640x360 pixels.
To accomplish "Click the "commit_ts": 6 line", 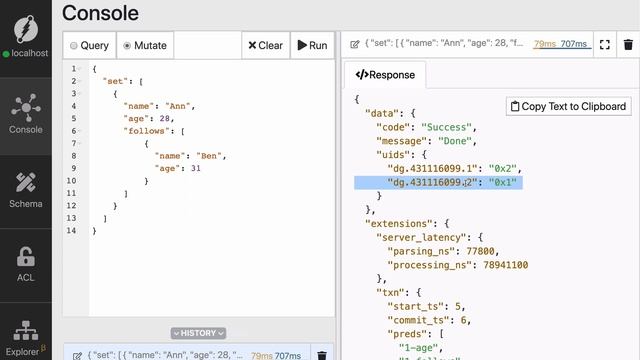I will pyautogui.click(x=429, y=320).
